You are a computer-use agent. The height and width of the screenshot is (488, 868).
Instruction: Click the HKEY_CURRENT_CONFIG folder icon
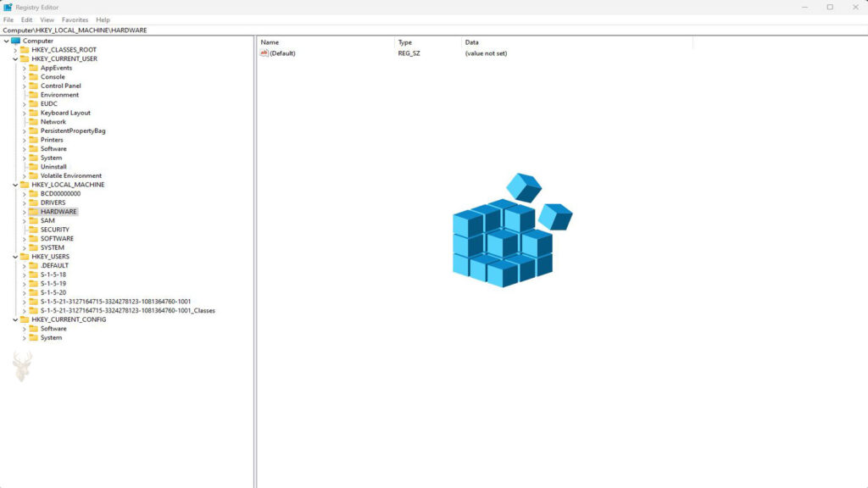25,319
